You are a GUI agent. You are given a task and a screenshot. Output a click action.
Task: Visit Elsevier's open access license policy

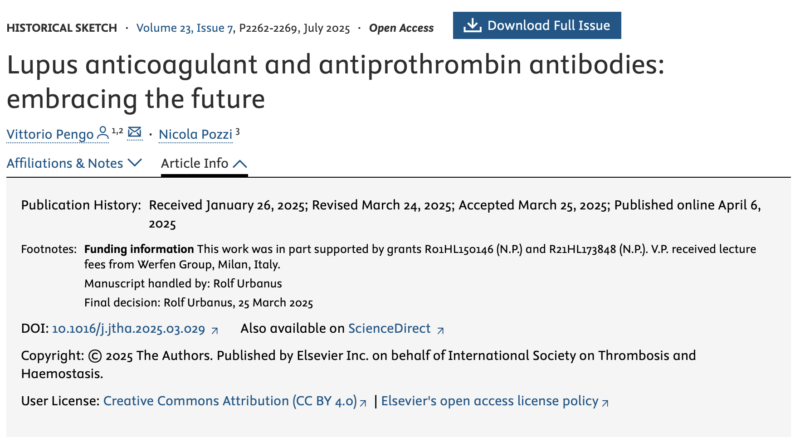[489, 401]
